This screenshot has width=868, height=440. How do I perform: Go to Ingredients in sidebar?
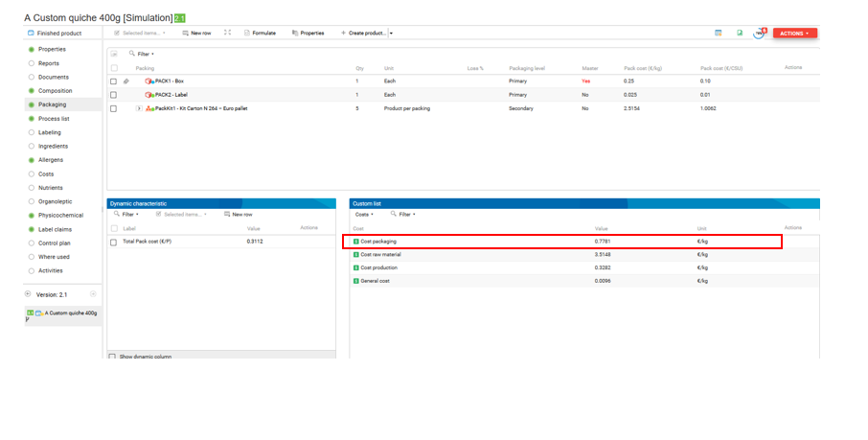pyautogui.click(x=53, y=147)
